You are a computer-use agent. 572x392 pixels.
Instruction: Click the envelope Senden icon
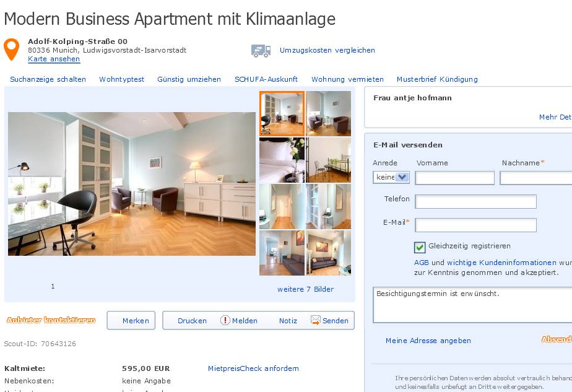[x=315, y=320]
